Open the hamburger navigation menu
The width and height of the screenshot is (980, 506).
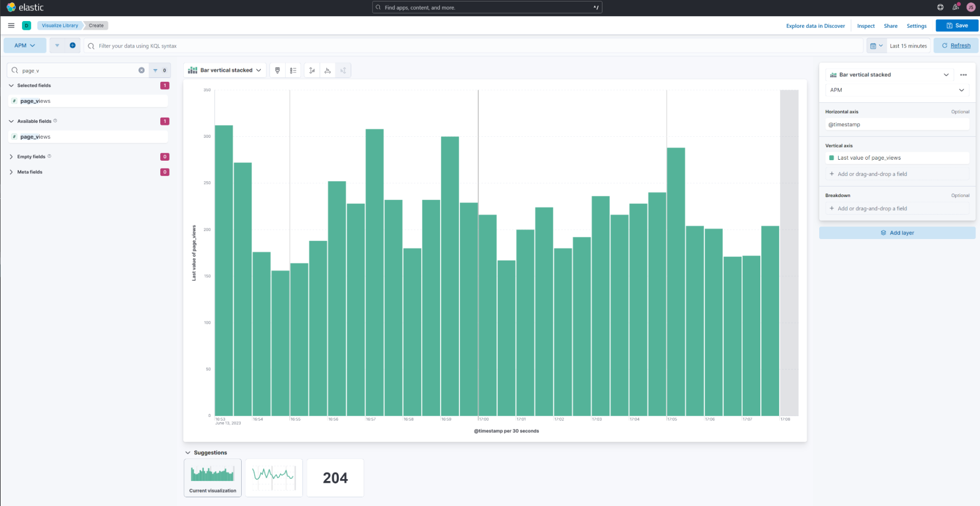[x=11, y=25]
